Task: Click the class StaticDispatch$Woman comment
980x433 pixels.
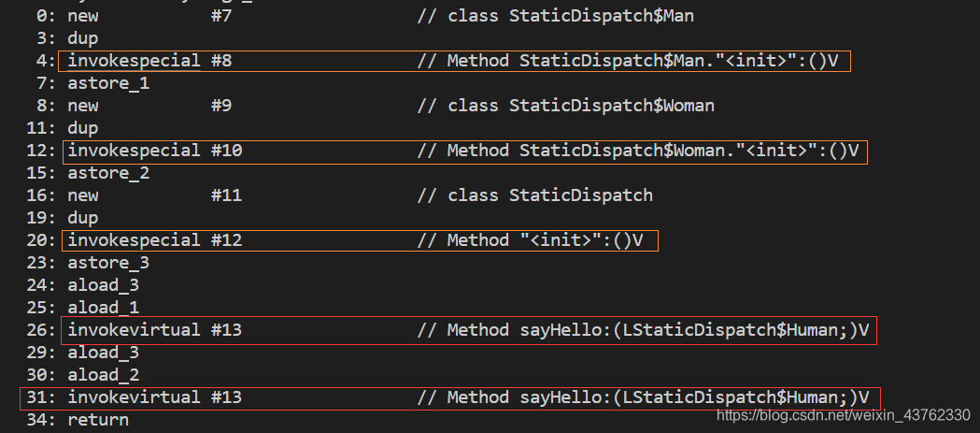Action: (x=565, y=106)
